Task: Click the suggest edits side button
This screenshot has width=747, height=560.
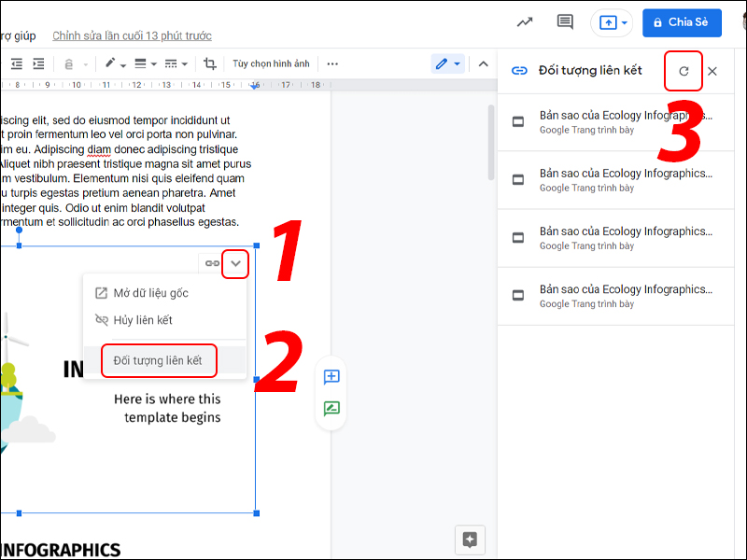Action: pyautogui.click(x=331, y=409)
